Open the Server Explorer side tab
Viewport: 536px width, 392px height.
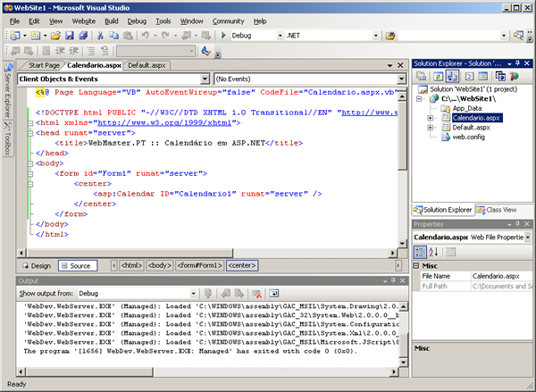[x=8, y=90]
